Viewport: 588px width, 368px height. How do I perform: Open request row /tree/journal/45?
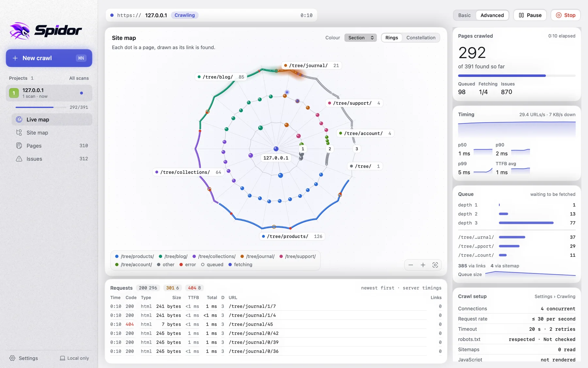(276, 324)
